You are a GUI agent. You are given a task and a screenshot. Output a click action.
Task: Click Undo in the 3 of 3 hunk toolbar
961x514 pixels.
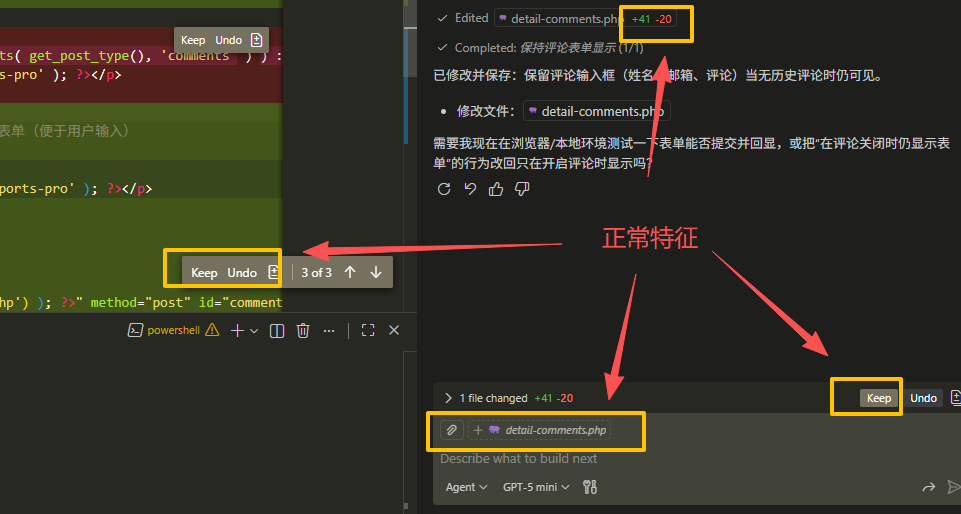pyautogui.click(x=241, y=273)
